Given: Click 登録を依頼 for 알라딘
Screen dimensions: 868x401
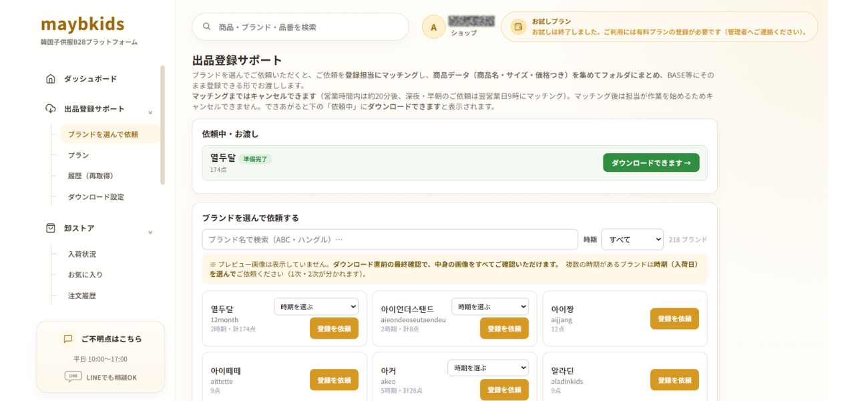Looking at the screenshot, I should (674, 380).
